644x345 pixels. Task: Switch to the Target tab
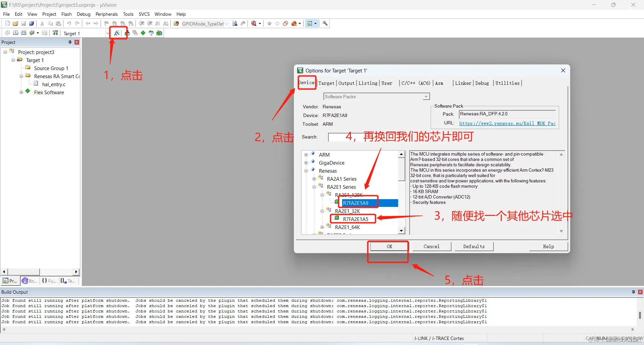click(x=326, y=83)
